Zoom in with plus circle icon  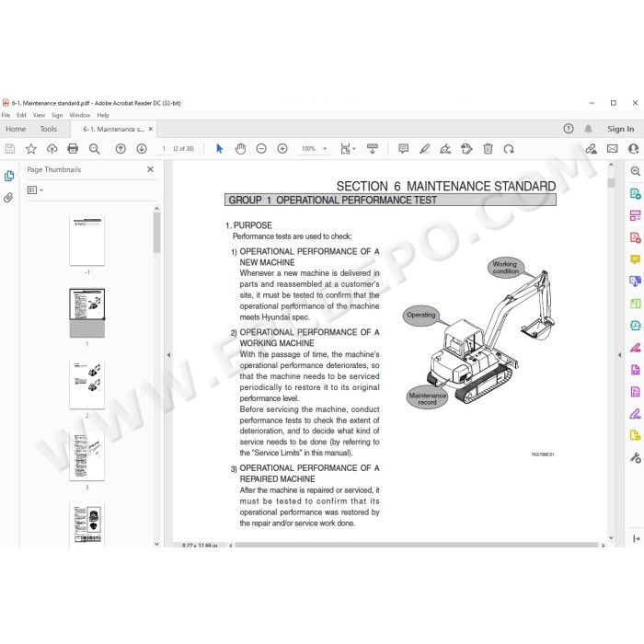point(282,149)
